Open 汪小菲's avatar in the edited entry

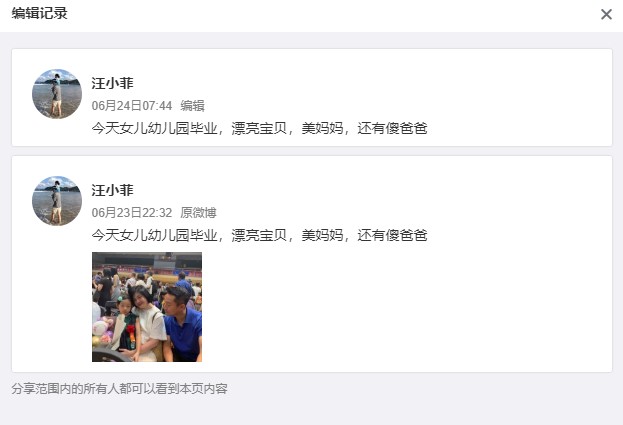coord(57,94)
